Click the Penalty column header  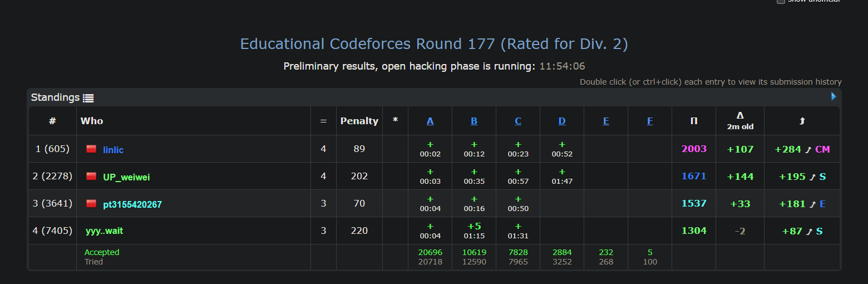tap(359, 121)
